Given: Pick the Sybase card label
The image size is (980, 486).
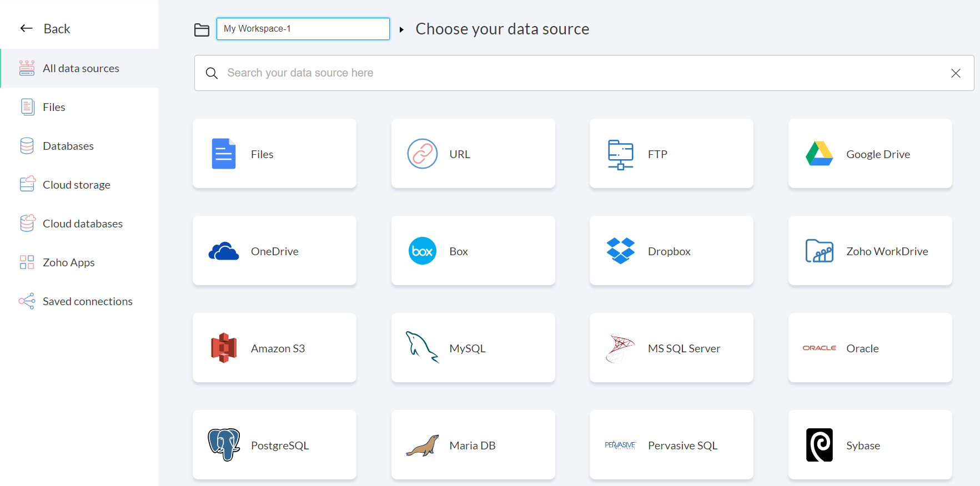Looking at the screenshot, I should click(x=863, y=445).
